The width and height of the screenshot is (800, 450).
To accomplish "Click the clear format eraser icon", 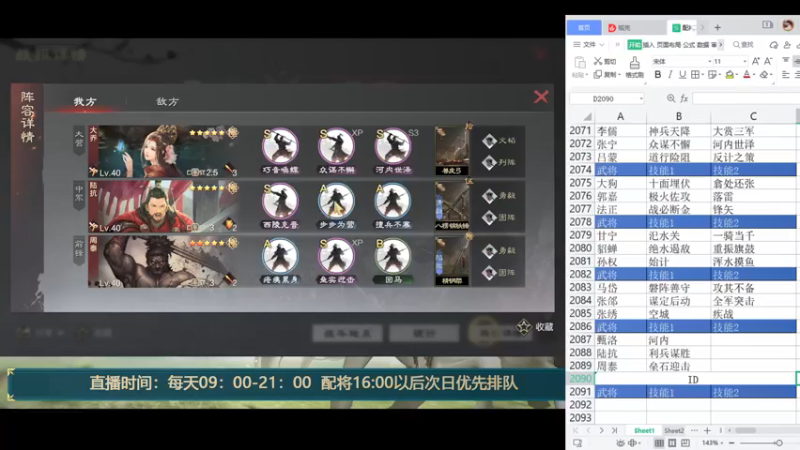I will [763, 75].
